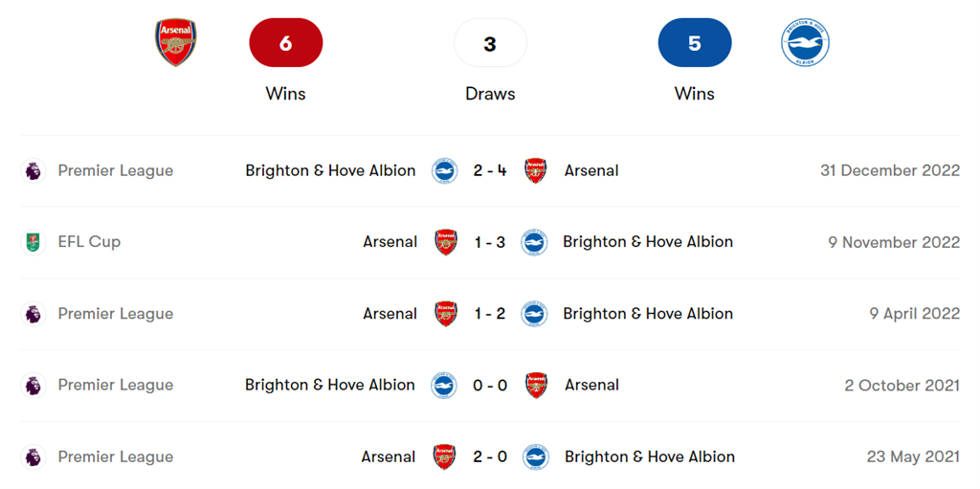Click Premier League icon for 23 May match
The image size is (980, 489).
33,457
